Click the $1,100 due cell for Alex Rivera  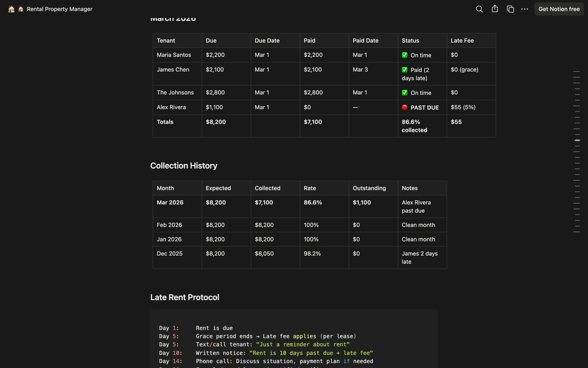(x=226, y=107)
